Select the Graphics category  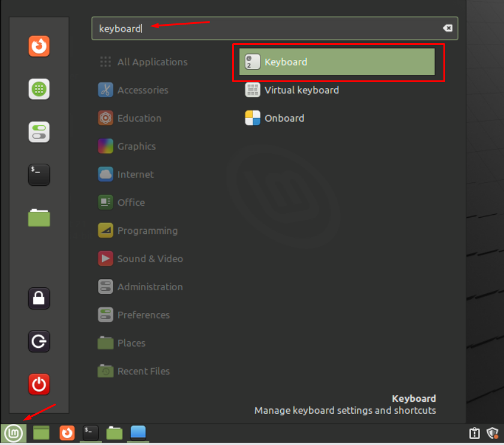pos(127,146)
